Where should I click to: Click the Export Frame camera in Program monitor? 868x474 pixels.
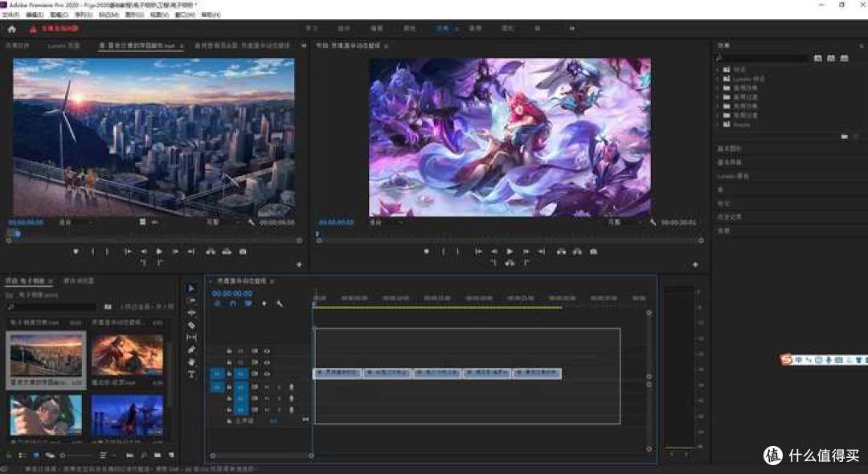[x=593, y=251]
